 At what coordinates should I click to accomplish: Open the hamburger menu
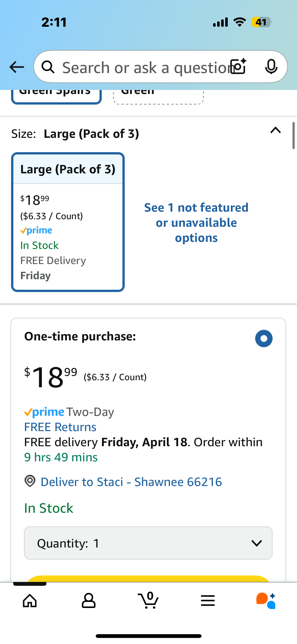(208, 601)
